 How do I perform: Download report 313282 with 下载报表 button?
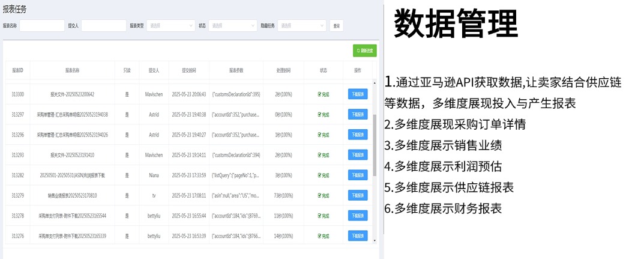[358, 175]
